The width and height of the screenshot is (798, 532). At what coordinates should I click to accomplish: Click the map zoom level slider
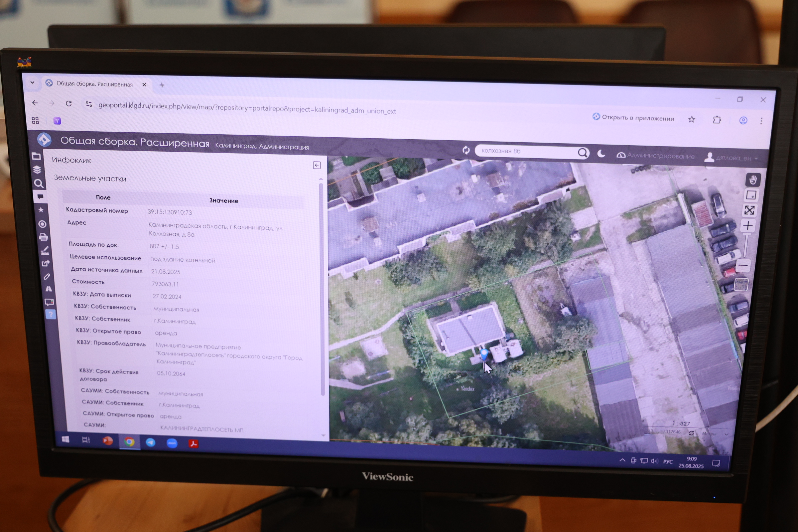pyautogui.click(x=745, y=245)
